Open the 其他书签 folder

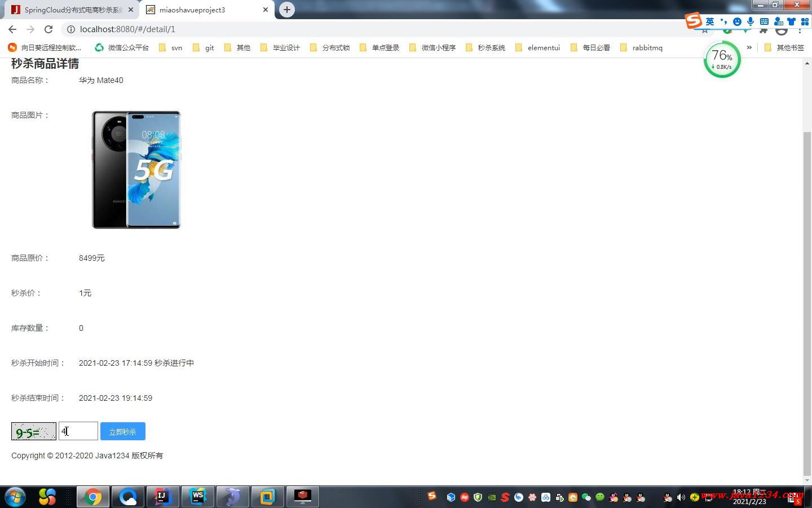coord(784,48)
